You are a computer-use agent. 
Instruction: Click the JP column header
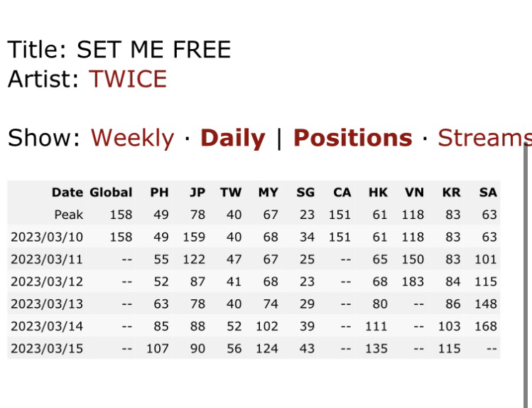coord(197,192)
